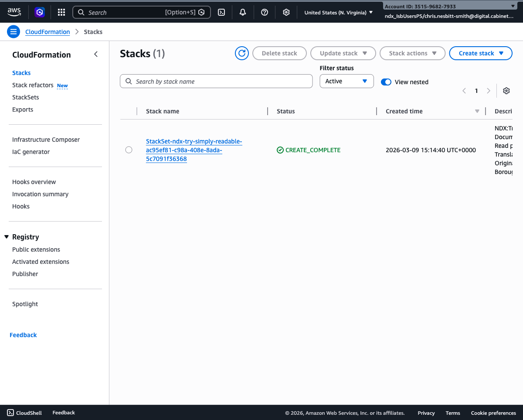The image size is (523, 420).
Task: Open the Create stack dropdown button
Action: click(x=480, y=53)
